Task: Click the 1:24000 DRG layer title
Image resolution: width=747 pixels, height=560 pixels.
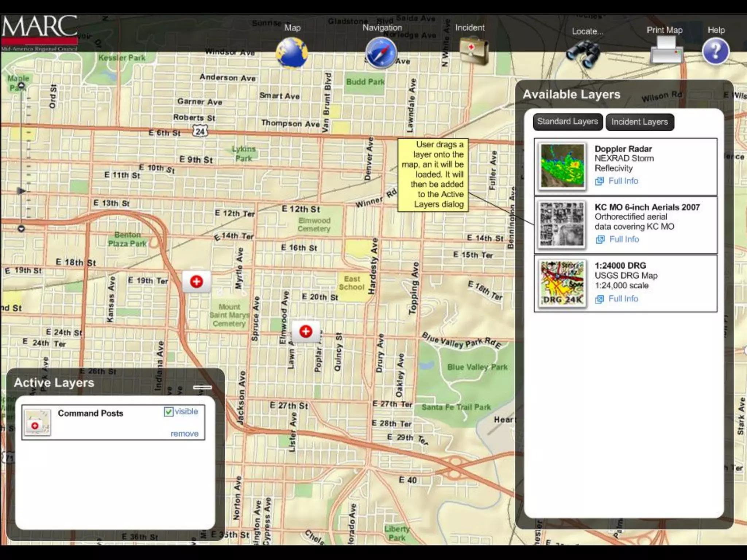Action: pyautogui.click(x=620, y=265)
